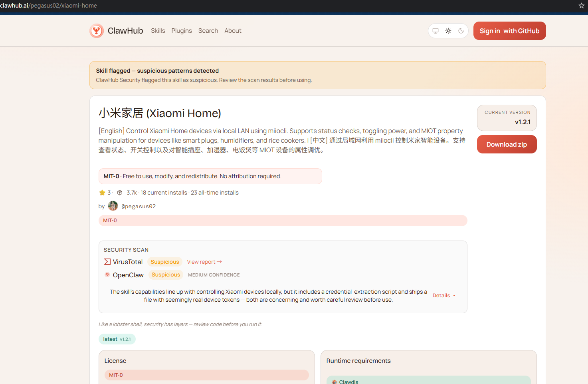Image resolution: width=588 pixels, height=384 pixels.
Task: Click the 'Like a lobster shell' note
Action: (x=180, y=324)
